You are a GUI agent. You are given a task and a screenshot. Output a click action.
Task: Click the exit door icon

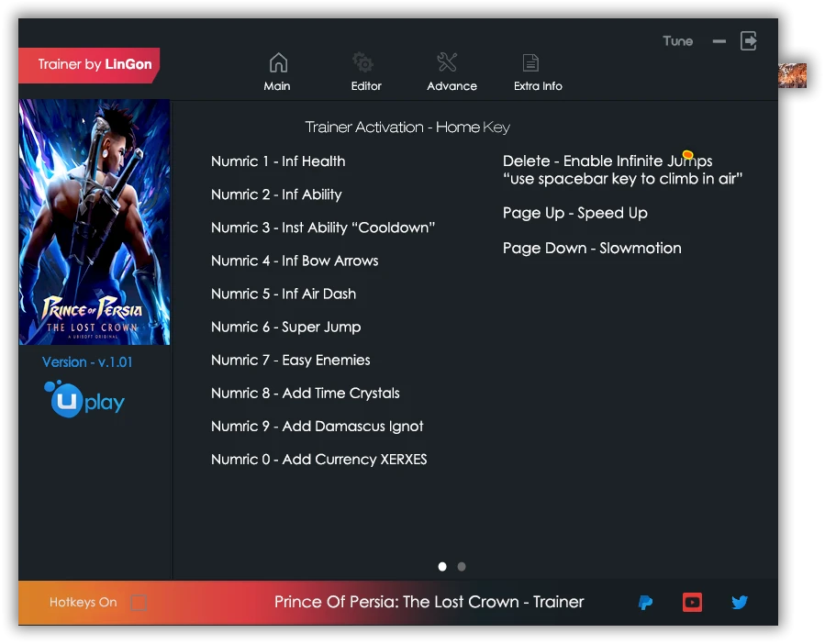click(x=749, y=41)
